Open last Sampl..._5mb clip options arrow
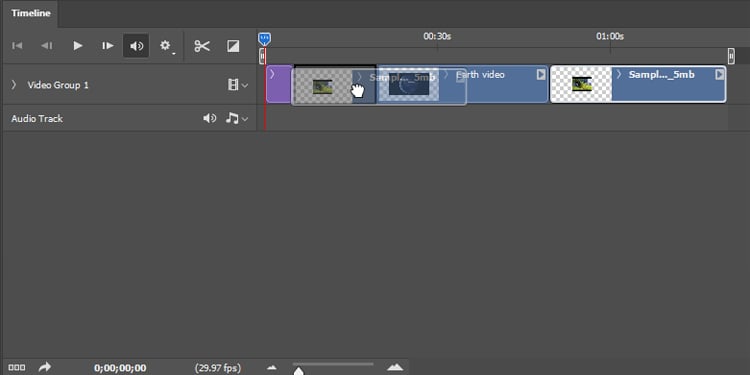 pos(719,75)
